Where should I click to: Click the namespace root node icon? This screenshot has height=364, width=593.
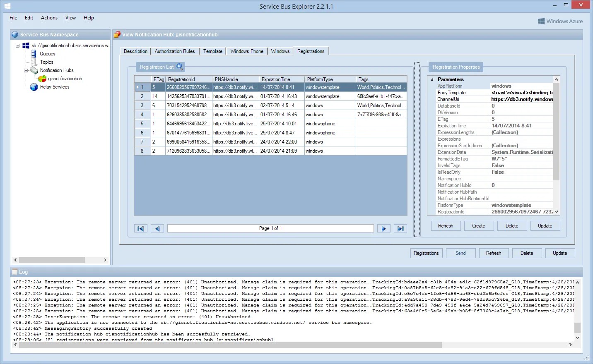26,45
